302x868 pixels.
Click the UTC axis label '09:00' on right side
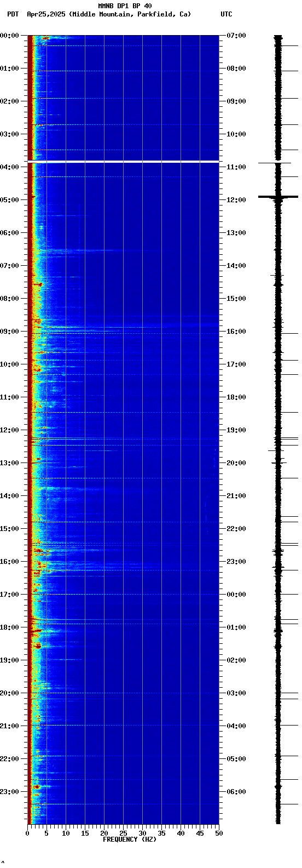(236, 101)
